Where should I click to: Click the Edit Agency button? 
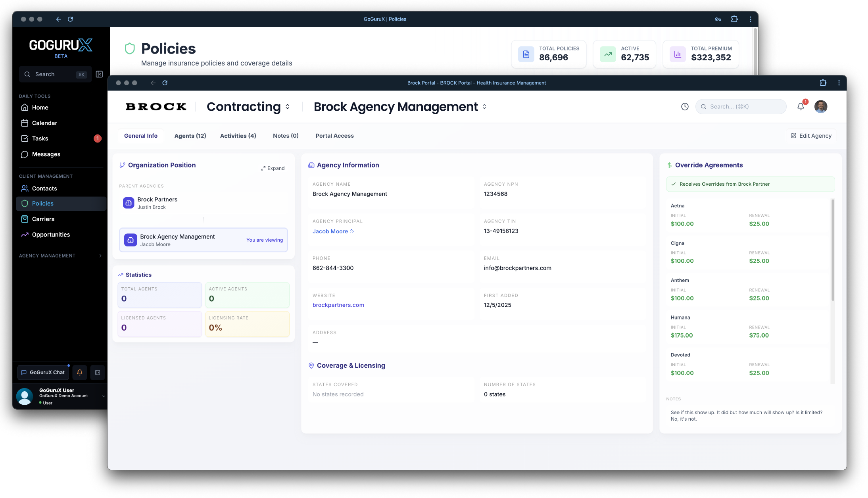[811, 136]
